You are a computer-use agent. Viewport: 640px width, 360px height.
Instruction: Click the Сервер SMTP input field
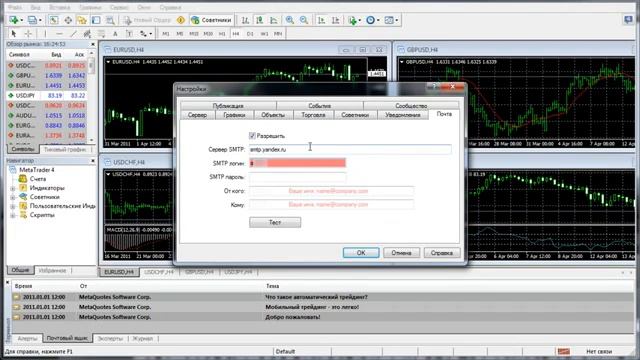pyautogui.click(x=350, y=149)
